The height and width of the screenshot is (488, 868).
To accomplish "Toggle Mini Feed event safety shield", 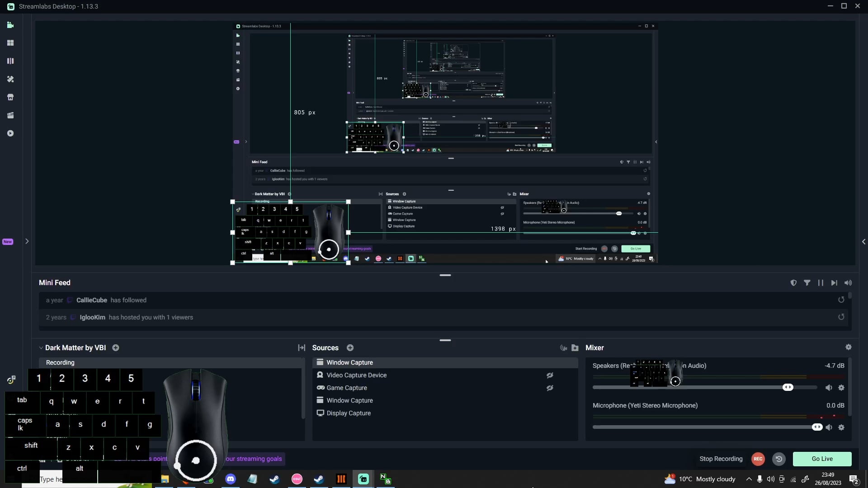I will point(793,283).
